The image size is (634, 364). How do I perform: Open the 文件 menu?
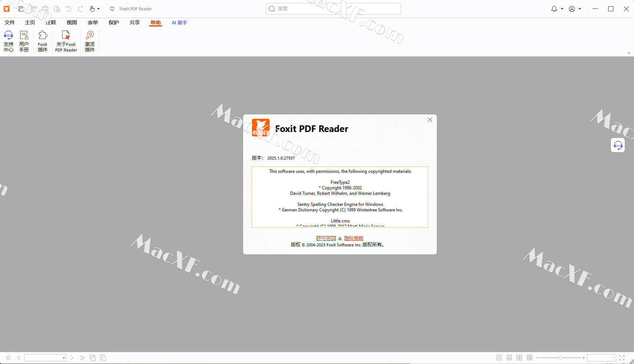click(x=10, y=22)
